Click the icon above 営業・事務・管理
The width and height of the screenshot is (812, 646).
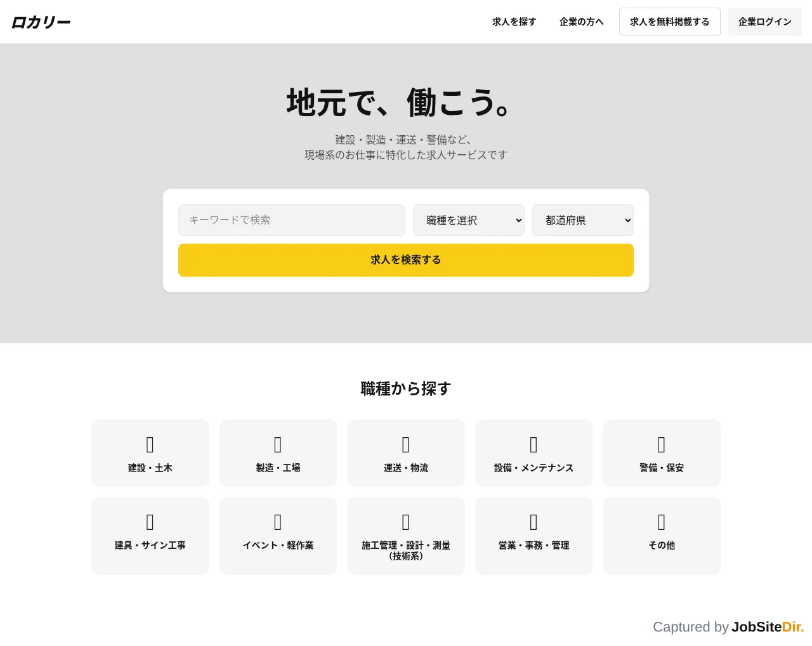point(534,522)
